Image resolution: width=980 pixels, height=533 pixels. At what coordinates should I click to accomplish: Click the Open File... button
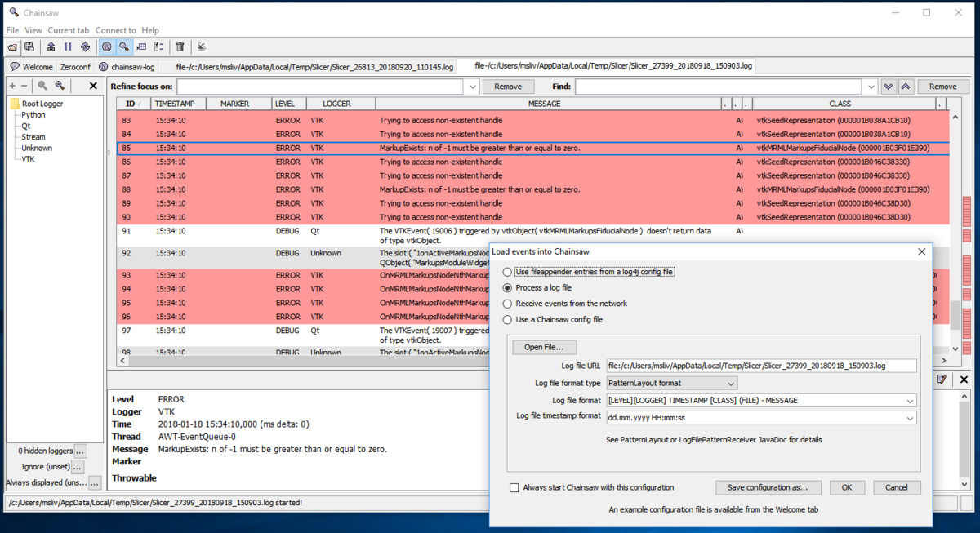(x=544, y=347)
